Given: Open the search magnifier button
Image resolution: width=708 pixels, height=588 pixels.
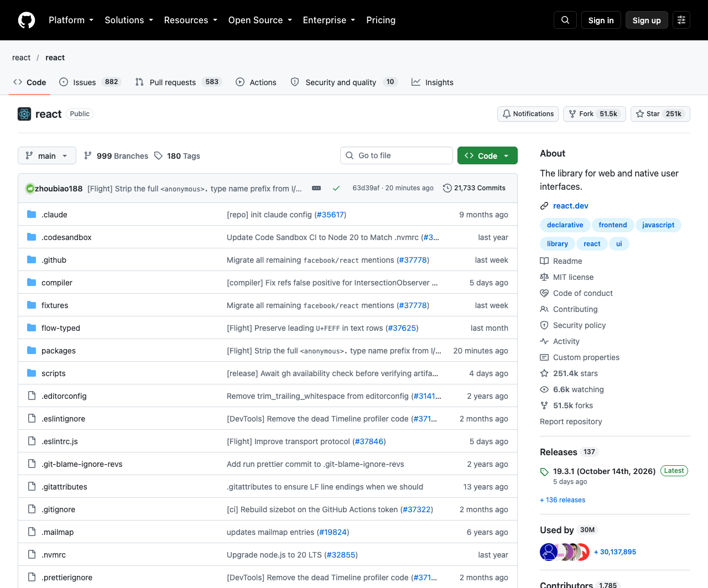Looking at the screenshot, I should pos(565,20).
